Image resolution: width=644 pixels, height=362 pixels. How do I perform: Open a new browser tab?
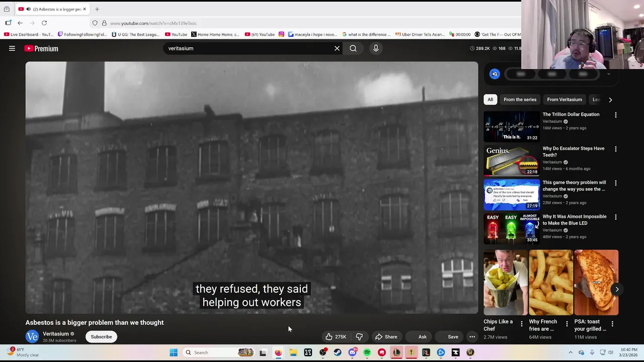[x=97, y=9]
